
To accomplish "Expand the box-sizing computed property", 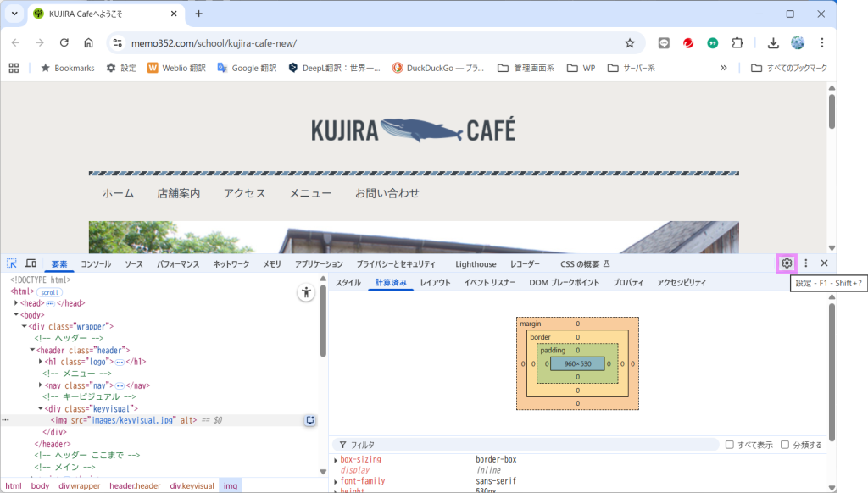I will (336, 460).
